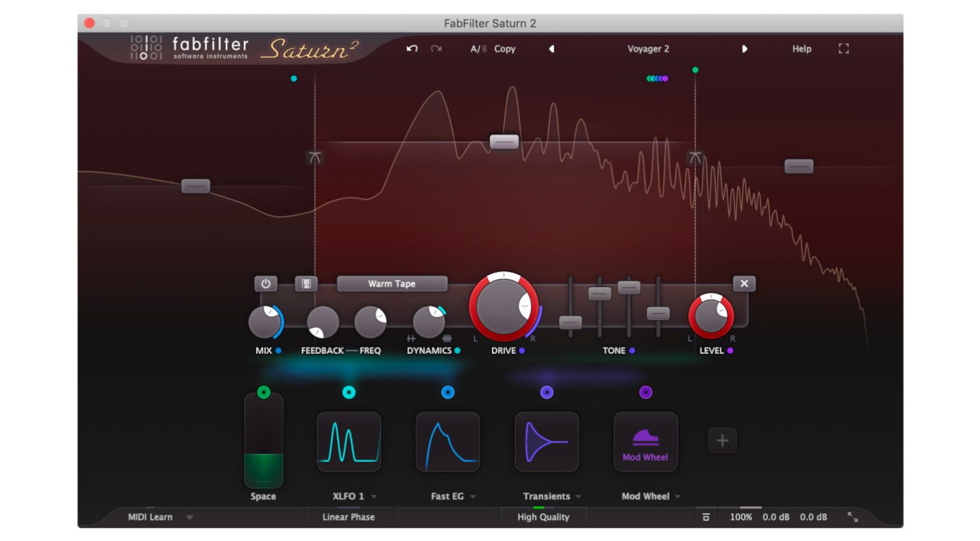Toggle bypass for the distortion band

point(265,283)
